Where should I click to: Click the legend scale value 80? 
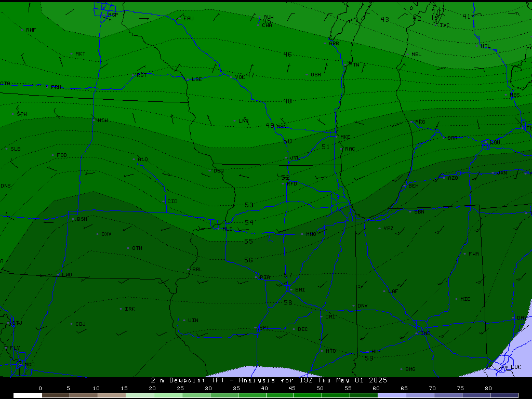pos(488,389)
